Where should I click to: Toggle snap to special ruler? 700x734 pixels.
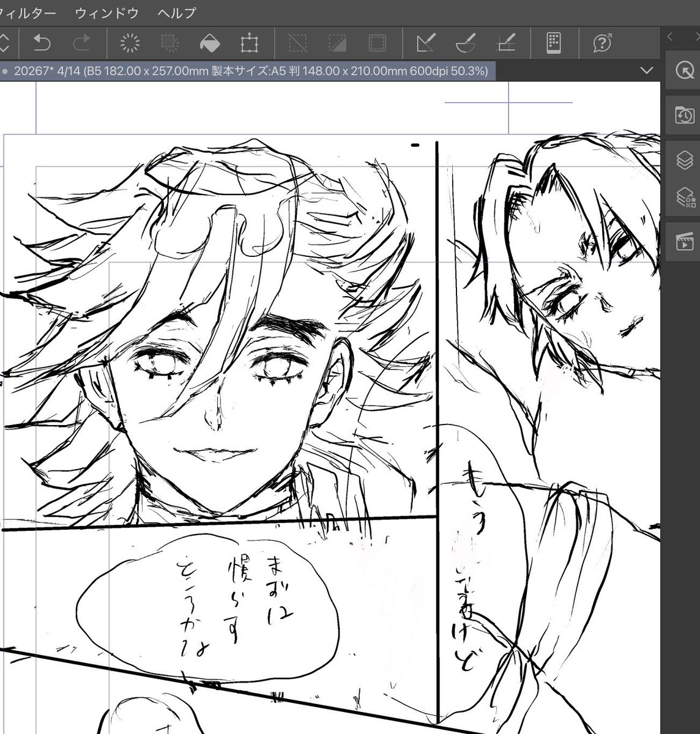click(x=466, y=43)
